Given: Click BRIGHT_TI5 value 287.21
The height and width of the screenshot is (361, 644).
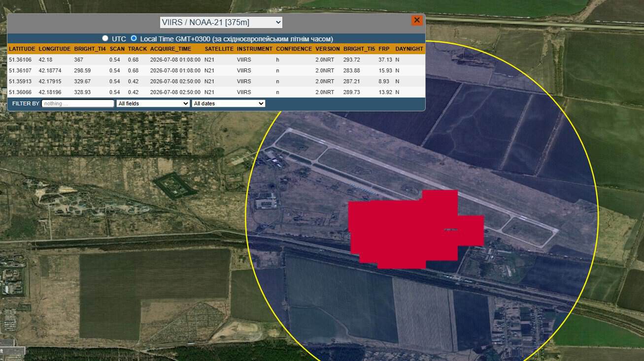Looking at the screenshot, I should tap(352, 81).
